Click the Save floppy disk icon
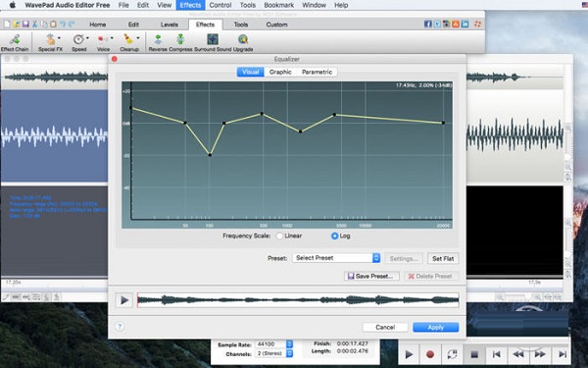 [x=25, y=24]
